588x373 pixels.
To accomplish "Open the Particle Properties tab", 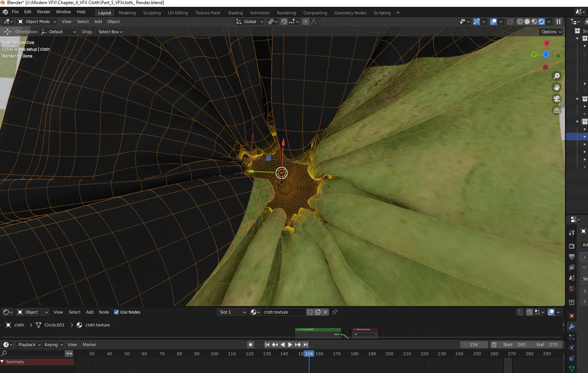I will (571, 337).
